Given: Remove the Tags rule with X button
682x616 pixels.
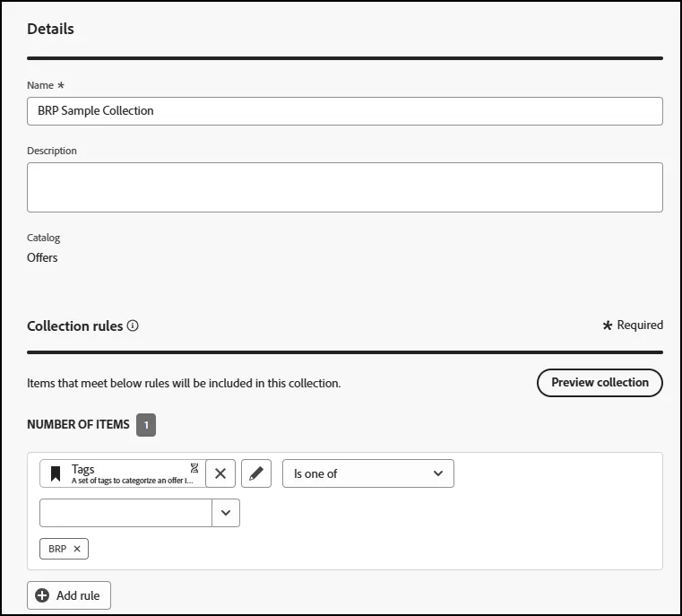Looking at the screenshot, I should pos(220,473).
